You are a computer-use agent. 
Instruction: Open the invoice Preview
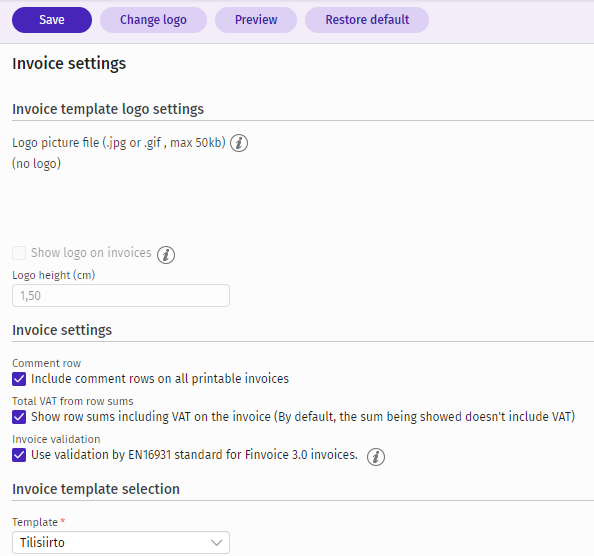pyautogui.click(x=256, y=20)
